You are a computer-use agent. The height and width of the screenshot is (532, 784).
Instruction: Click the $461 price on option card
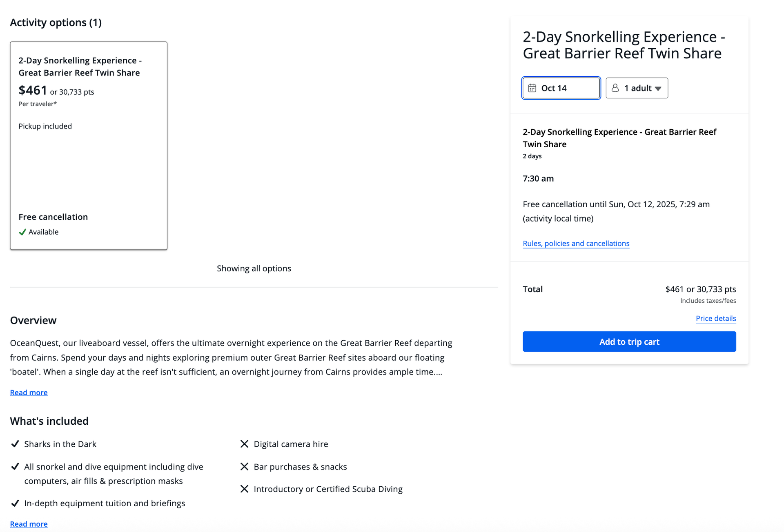[33, 90]
